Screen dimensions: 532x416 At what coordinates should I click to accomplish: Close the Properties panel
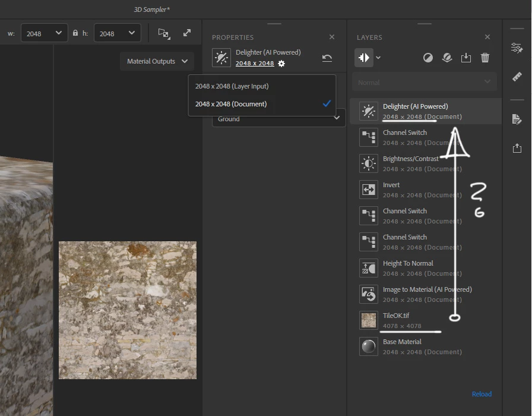[332, 37]
